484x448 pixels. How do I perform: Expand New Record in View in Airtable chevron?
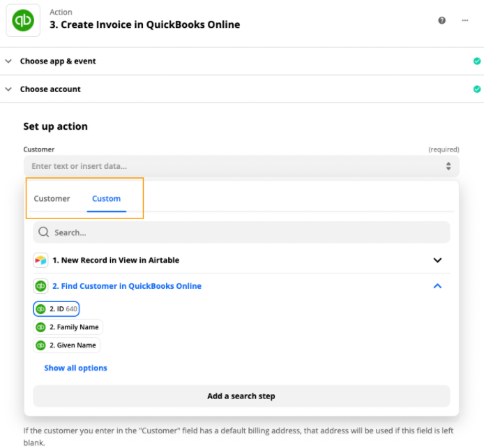[437, 260]
